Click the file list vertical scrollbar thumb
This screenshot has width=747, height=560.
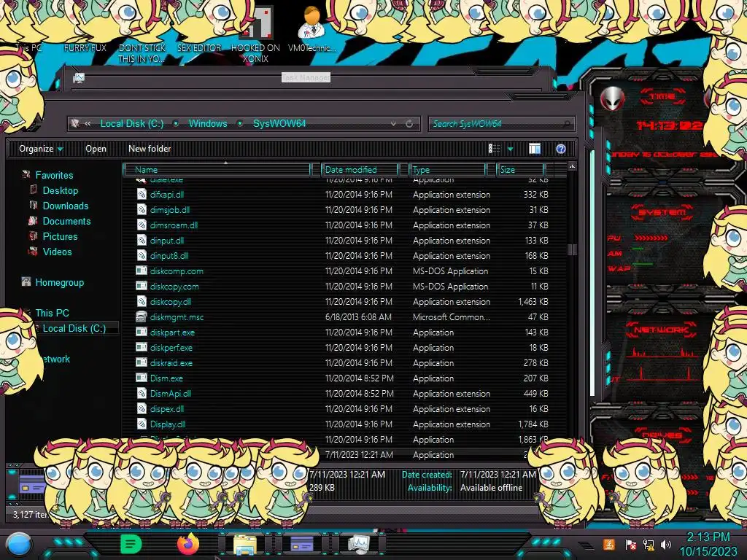572,249
